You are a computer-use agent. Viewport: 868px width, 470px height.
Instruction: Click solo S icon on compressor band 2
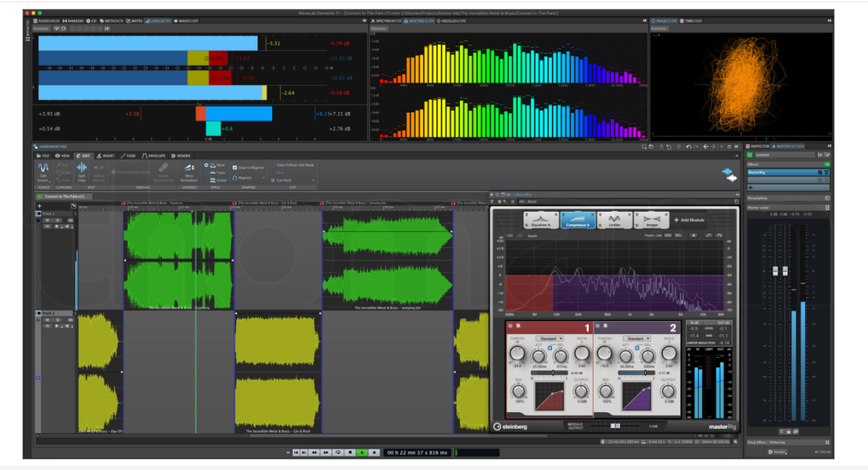pos(605,326)
